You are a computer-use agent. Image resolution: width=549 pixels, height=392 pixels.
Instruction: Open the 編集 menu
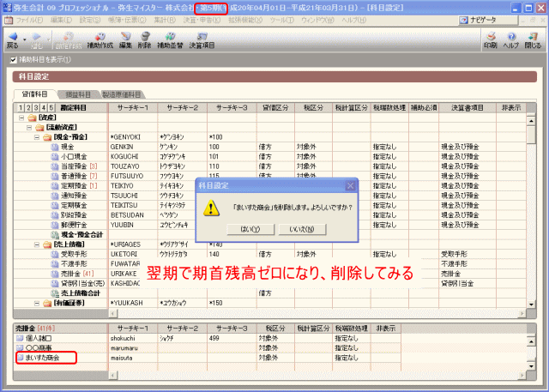[x=61, y=21]
